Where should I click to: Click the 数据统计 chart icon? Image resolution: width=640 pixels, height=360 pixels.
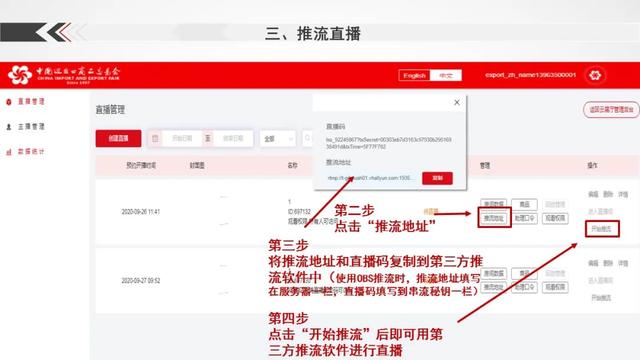pyautogui.click(x=9, y=152)
